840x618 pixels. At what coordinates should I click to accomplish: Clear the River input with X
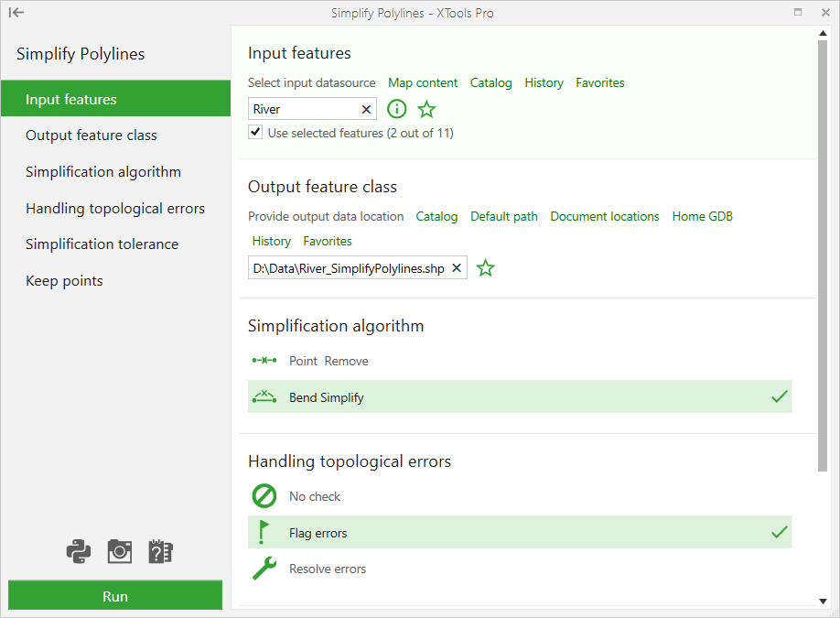[x=366, y=109]
